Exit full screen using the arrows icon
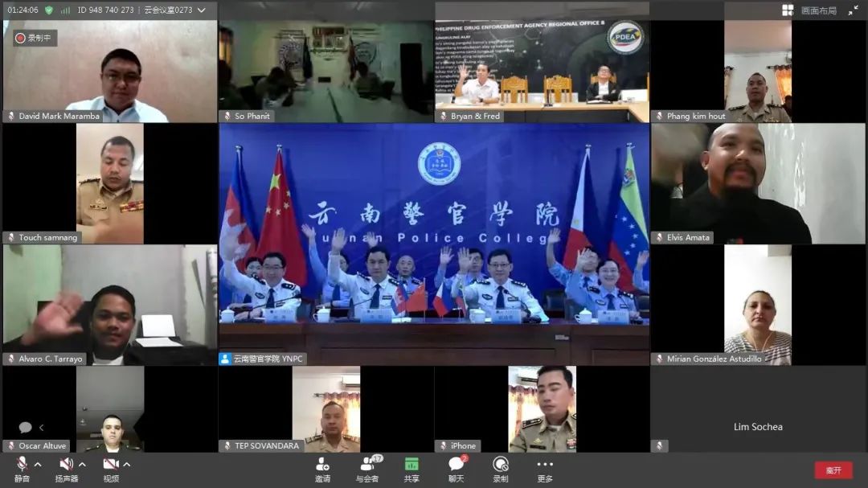The width and height of the screenshot is (868, 488). point(853,10)
